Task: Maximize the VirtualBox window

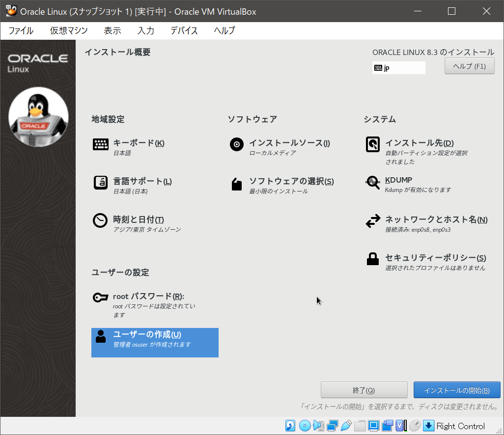Action: click(x=451, y=11)
